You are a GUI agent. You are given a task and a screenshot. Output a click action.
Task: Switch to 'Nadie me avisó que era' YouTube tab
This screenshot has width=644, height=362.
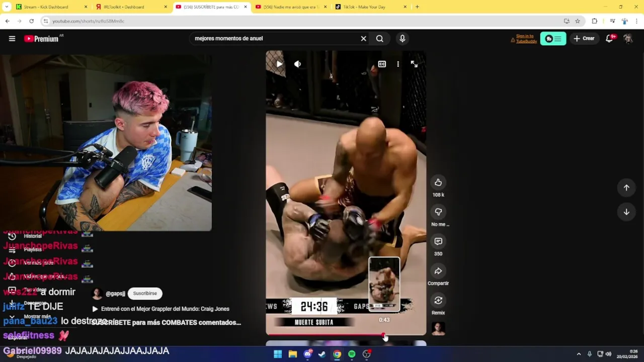point(292,7)
